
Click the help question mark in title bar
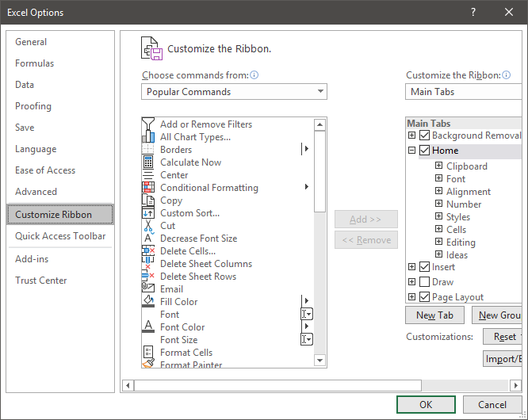click(x=473, y=12)
